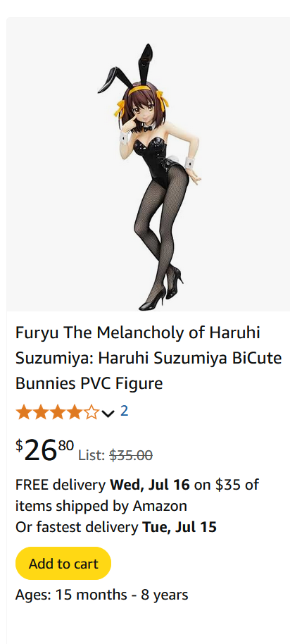Open the Haruhi bunny figure product image
This screenshot has width=290, height=644.
[x=149, y=165]
